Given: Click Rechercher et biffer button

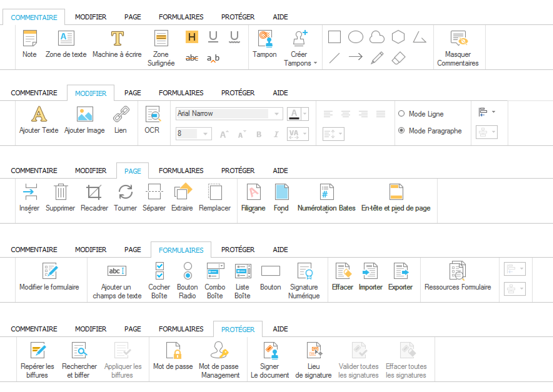Looking at the screenshot, I should point(79,360).
